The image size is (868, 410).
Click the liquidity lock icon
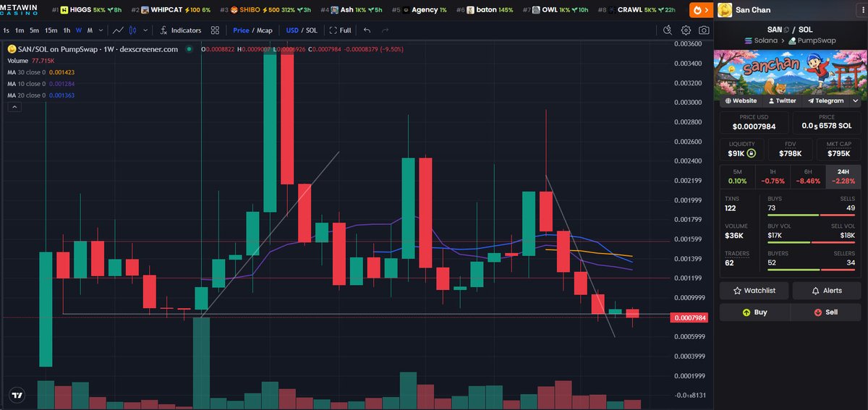click(x=752, y=153)
